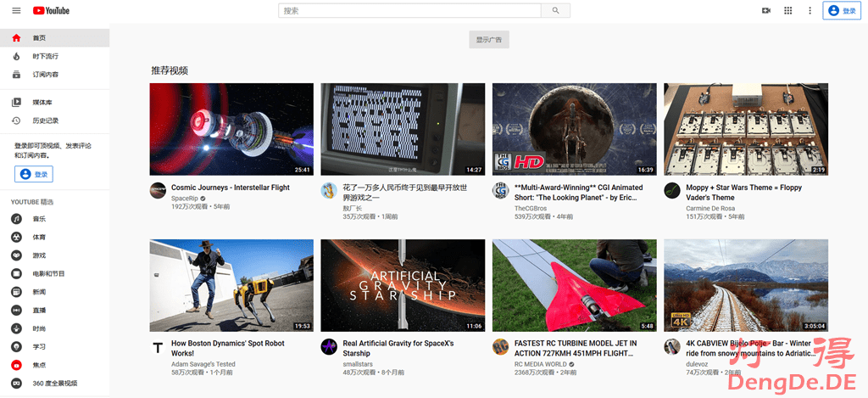The image size is (868, 398).
Task: Click the 显示广告 button
Action: 489,40
